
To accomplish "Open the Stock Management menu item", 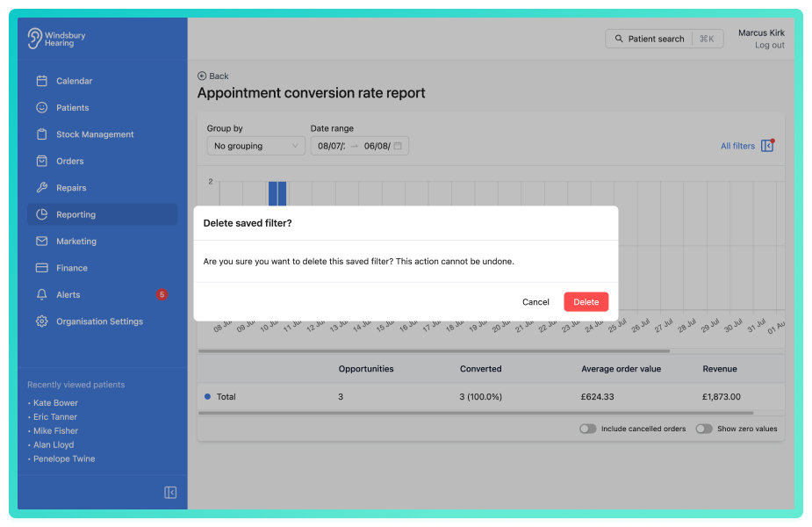I will [x=103, y=134].
